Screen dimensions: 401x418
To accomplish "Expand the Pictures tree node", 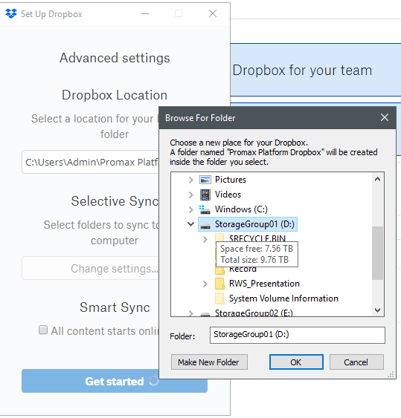I will coord(191,180).
